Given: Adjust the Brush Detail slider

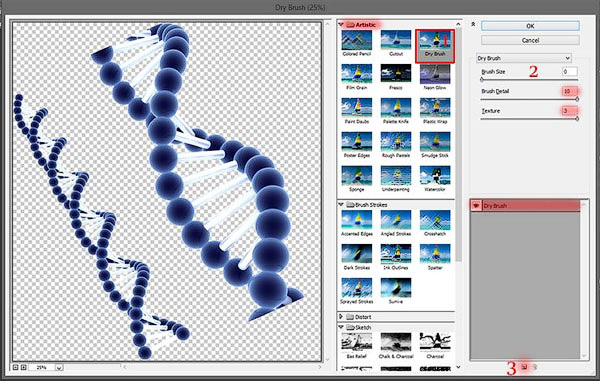Looking at the screenshot, I should coord(577,99).
